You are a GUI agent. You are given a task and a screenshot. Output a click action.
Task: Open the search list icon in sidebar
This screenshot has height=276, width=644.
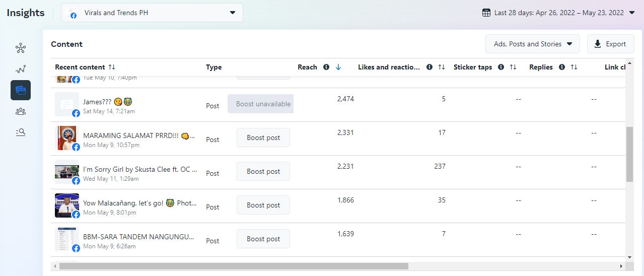click(x=20, y=132)
